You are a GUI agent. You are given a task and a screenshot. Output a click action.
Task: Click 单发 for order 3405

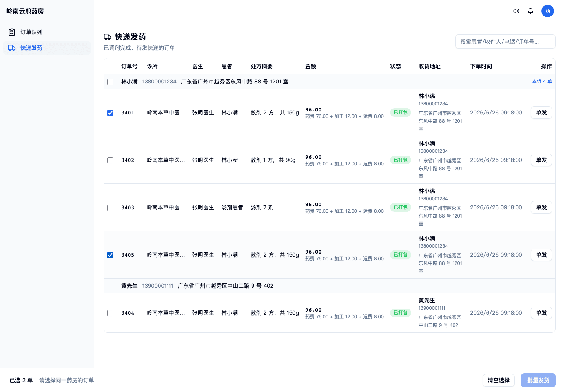541,255
